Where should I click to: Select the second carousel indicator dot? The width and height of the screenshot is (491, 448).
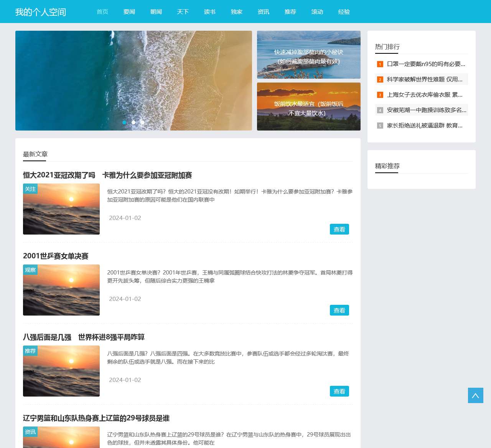tap(133, 122)
